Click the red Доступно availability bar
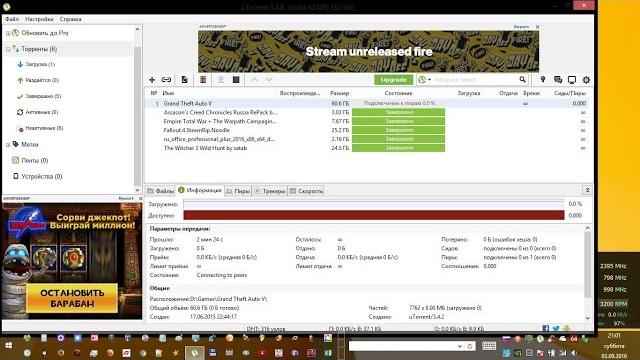 [374, 215]
